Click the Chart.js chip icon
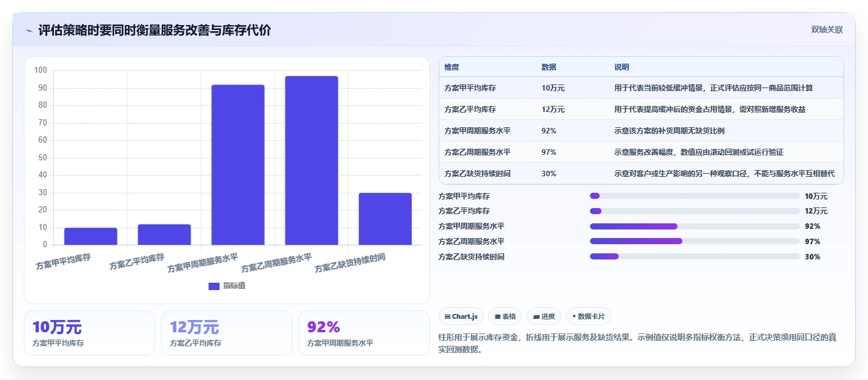 pyautogui.click(x=448, y=317)
